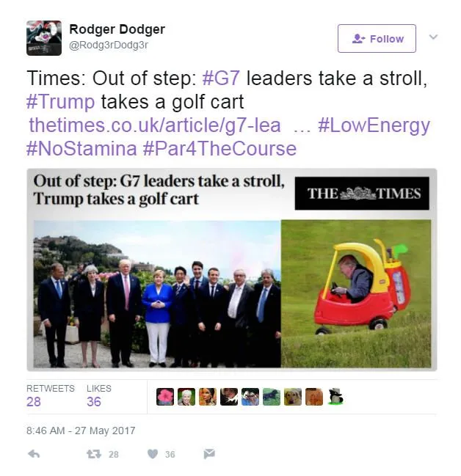461x476 pixels.
Task: Open the #LowEnergy hashtag
Action: pos(374,125)
